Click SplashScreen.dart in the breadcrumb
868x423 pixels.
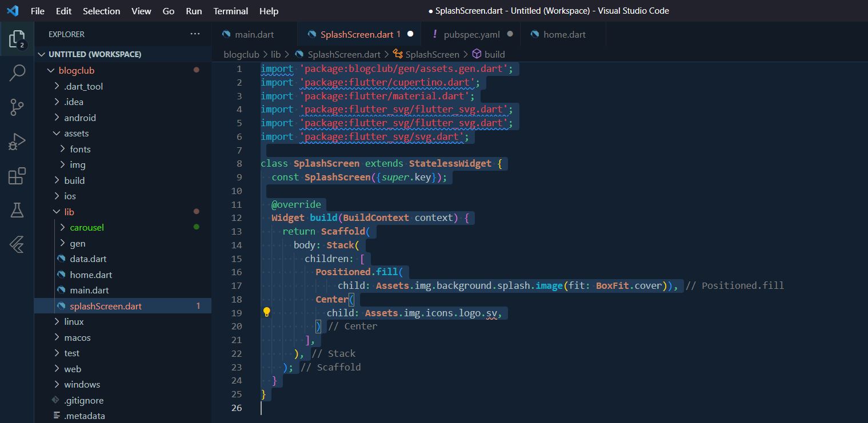(343, 54)
